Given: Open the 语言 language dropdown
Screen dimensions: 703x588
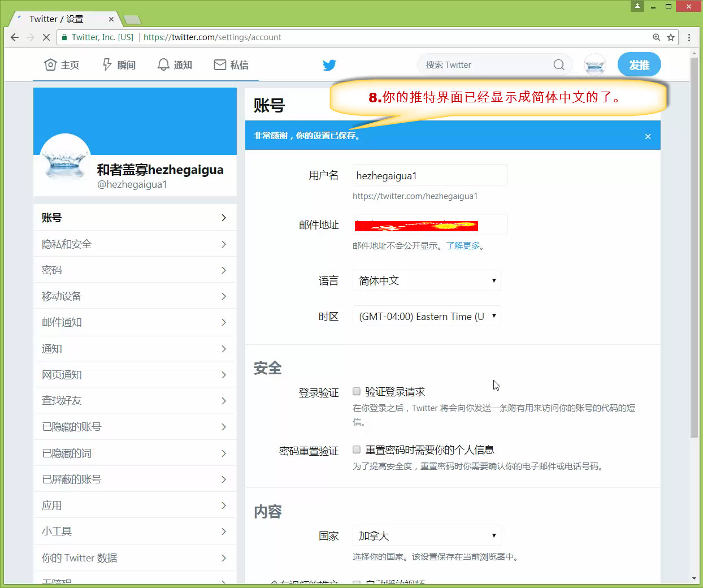Looking at the screenshot, I should pos(427,281).
